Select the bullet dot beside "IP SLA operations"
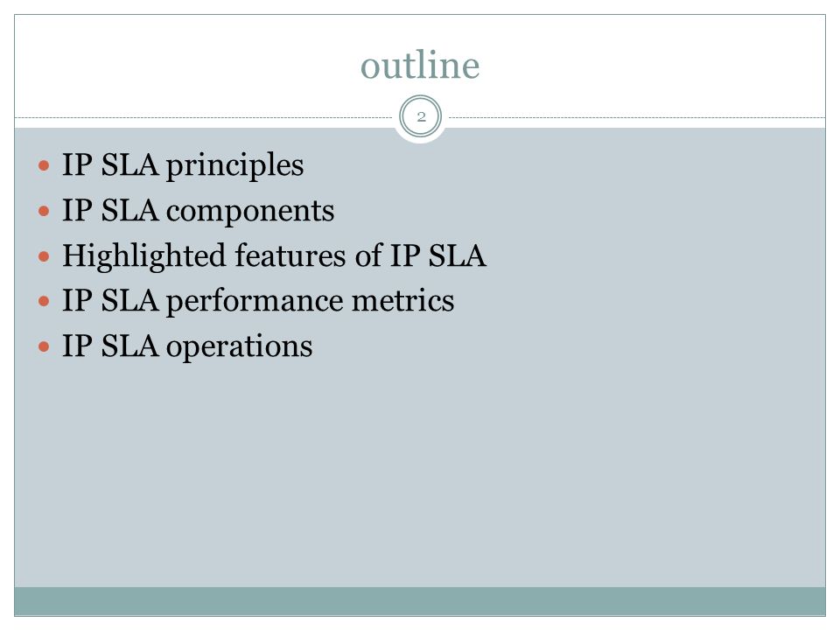This screenshot has height=630, width=840. coord(44,346)
